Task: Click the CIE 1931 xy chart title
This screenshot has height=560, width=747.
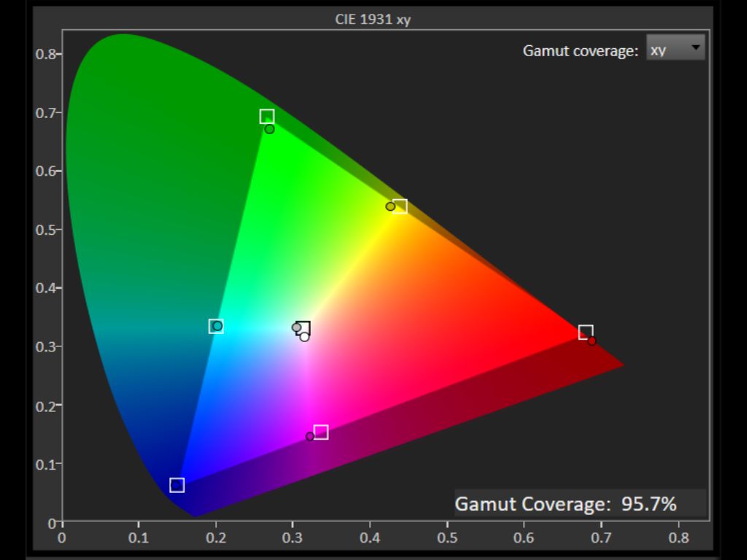Action: [373, 20]
